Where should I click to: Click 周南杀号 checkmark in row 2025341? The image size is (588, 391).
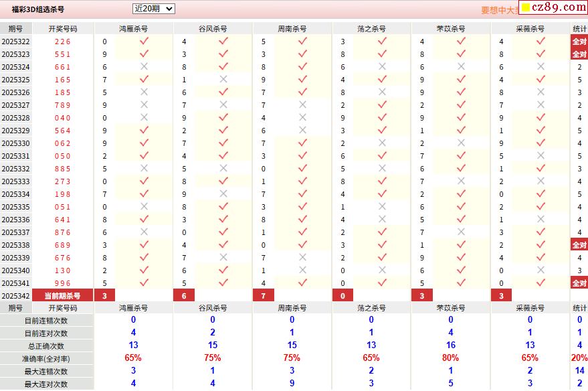point(302,283)
